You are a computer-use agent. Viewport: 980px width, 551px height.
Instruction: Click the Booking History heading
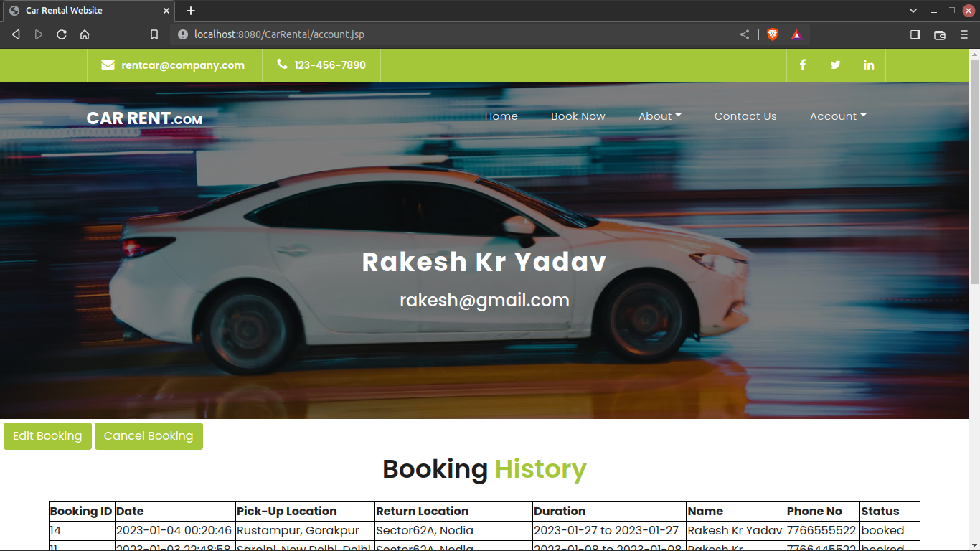pos(484,469)
